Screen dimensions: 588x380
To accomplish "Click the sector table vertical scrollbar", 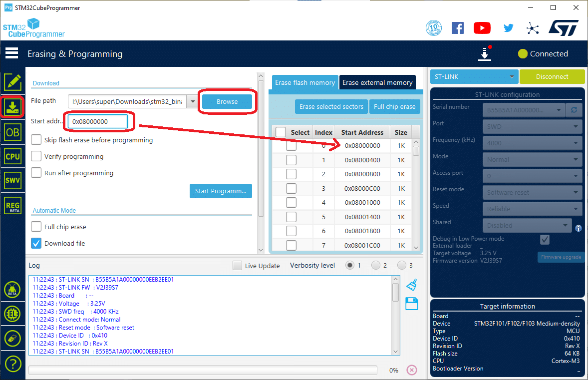I will [415, 195].
